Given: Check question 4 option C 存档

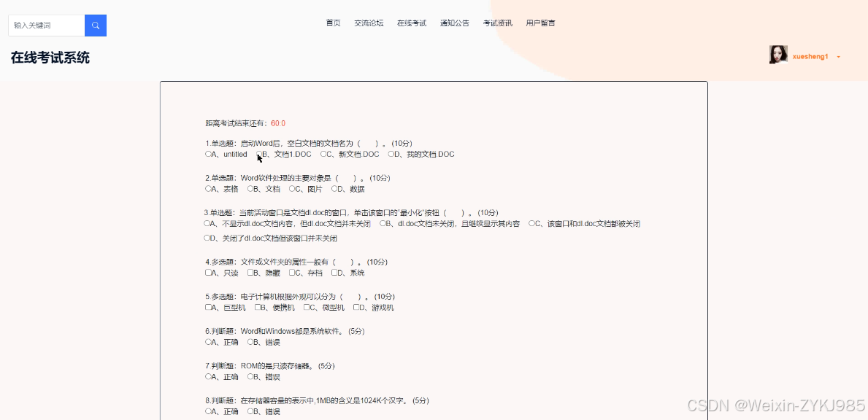Looking at the screenshot, I should [292, 273].
